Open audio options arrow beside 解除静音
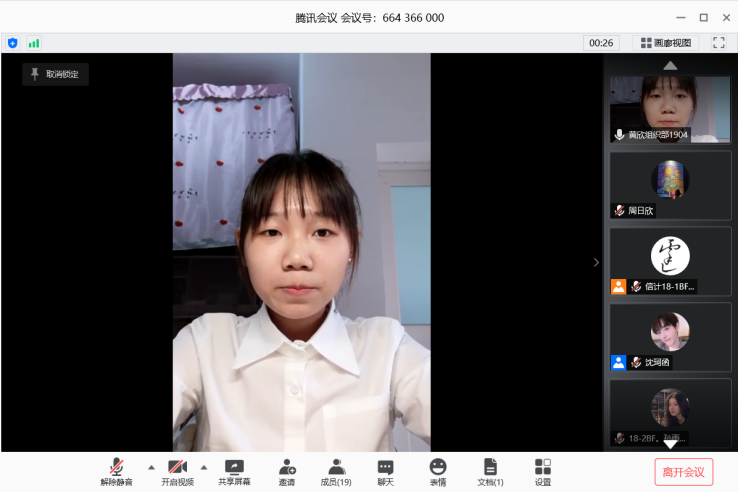Image resolution: width=738 pixels, height=492 pixels. coord(151,467)
